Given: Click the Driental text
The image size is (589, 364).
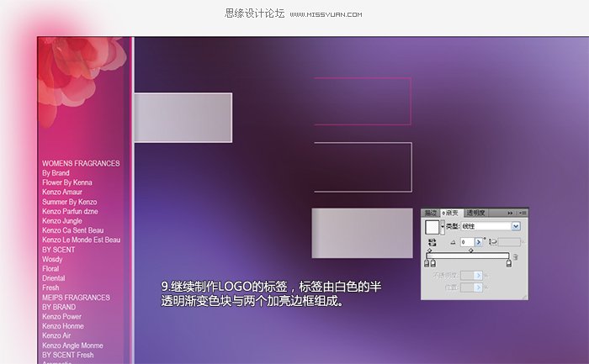Looking at the screenshot, I should (53, 278).
